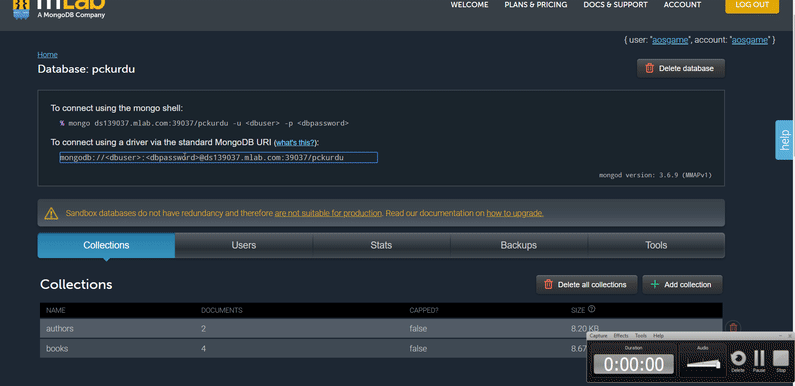Click documents count 4 for books
The width and height of the screenshot is (795, 386).
point(203,349)
